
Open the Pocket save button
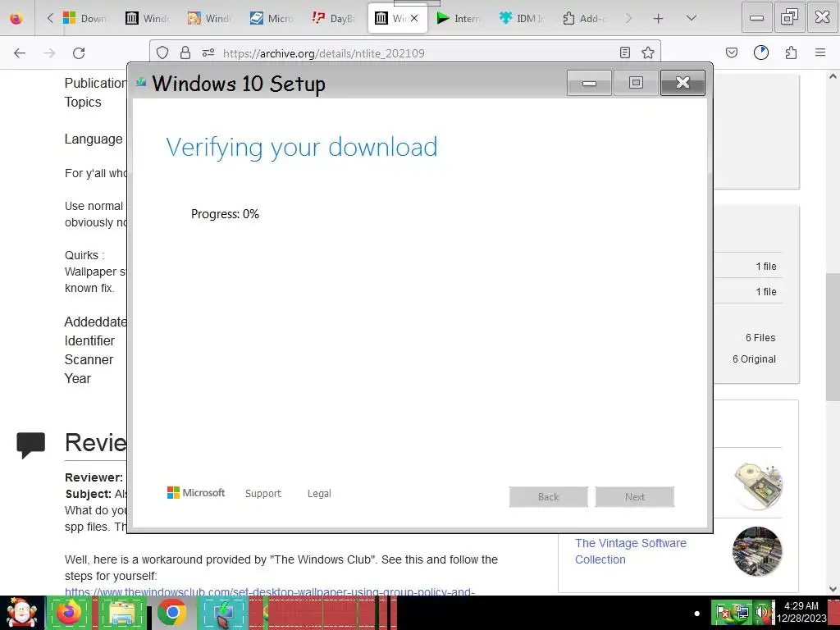pyautogui.click(x=732, y=52)
